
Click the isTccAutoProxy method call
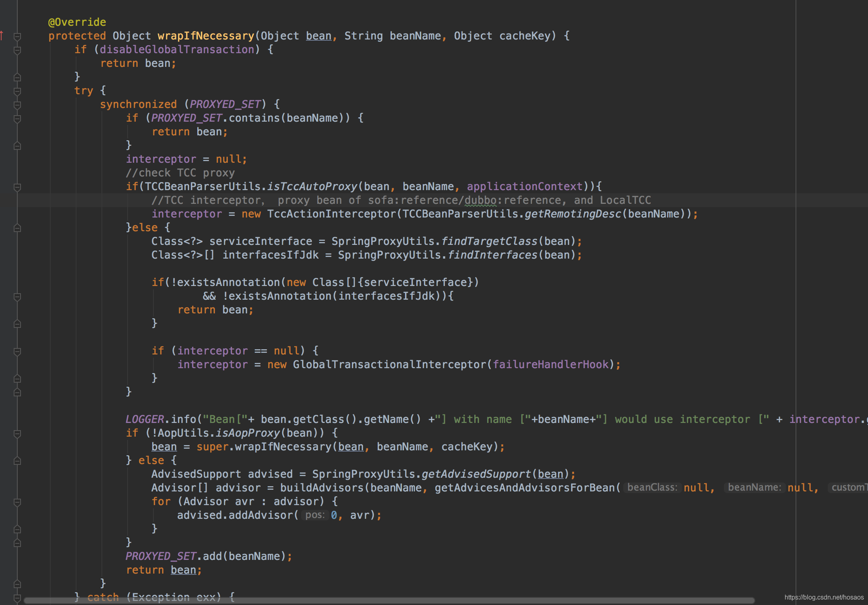[312, 186]
